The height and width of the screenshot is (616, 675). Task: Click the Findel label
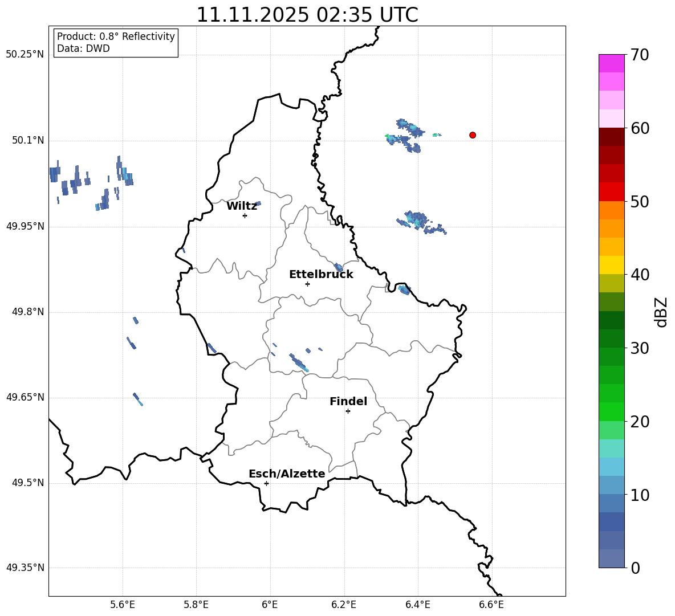(348, 401)
